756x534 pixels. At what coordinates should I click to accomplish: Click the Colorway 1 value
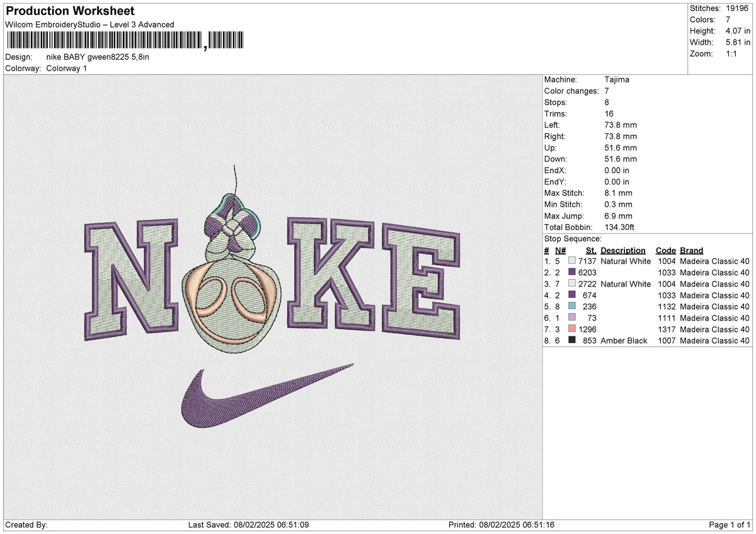coord(67,68)
